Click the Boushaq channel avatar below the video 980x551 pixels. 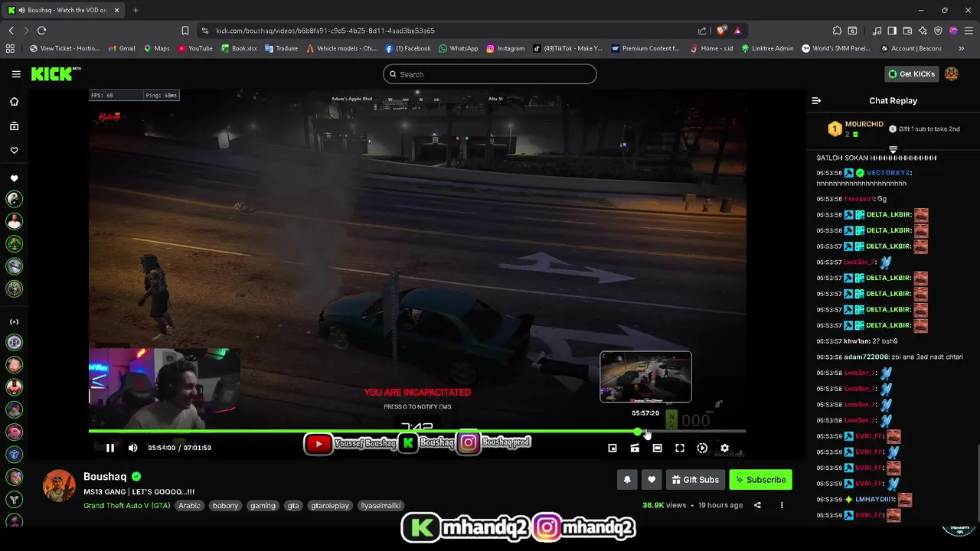59,486
